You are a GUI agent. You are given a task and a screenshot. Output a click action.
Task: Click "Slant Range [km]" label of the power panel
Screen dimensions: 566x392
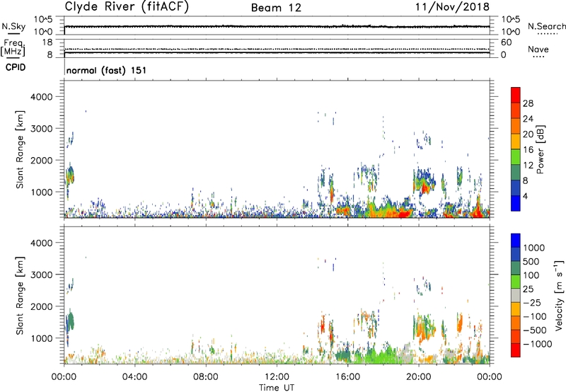click(20, 149)
